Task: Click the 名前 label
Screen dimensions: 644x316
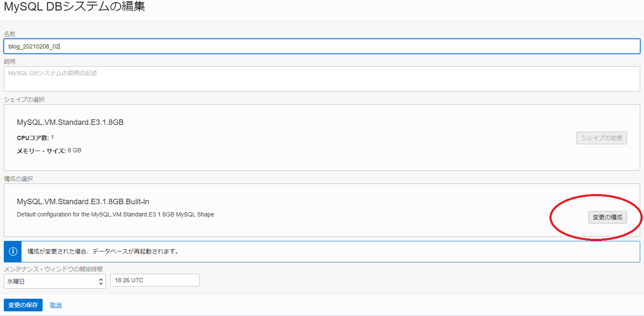Action: point(10,34)
